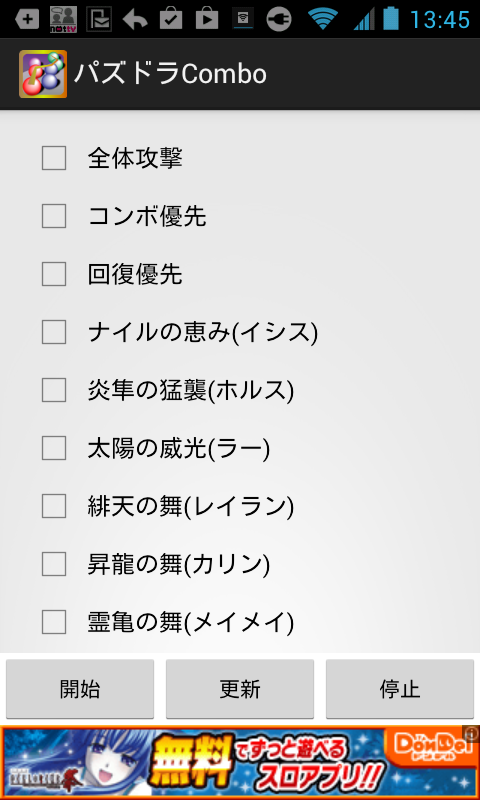
Task: Click the 更新 button
Action: coord(240,689)
